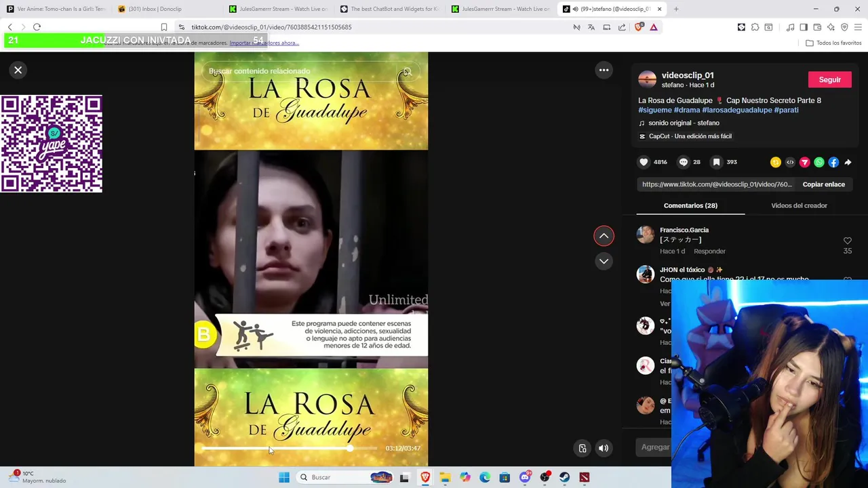Share the video to WhatsApp
The height and width of the screenshot is (488, 868).
point(819,162)
